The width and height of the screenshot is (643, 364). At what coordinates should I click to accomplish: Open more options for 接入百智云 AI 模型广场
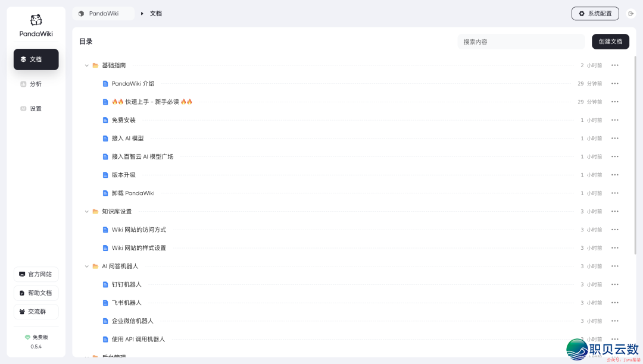pos(614,157)
